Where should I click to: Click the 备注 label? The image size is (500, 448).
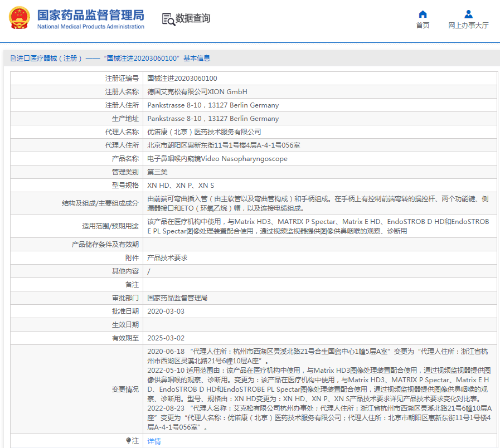(x=132, y=284)
